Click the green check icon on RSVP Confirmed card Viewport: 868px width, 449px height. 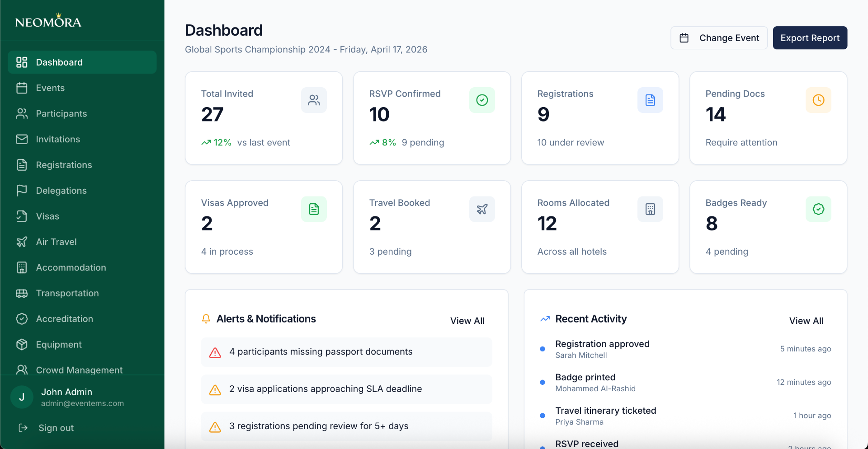point(482,100)
